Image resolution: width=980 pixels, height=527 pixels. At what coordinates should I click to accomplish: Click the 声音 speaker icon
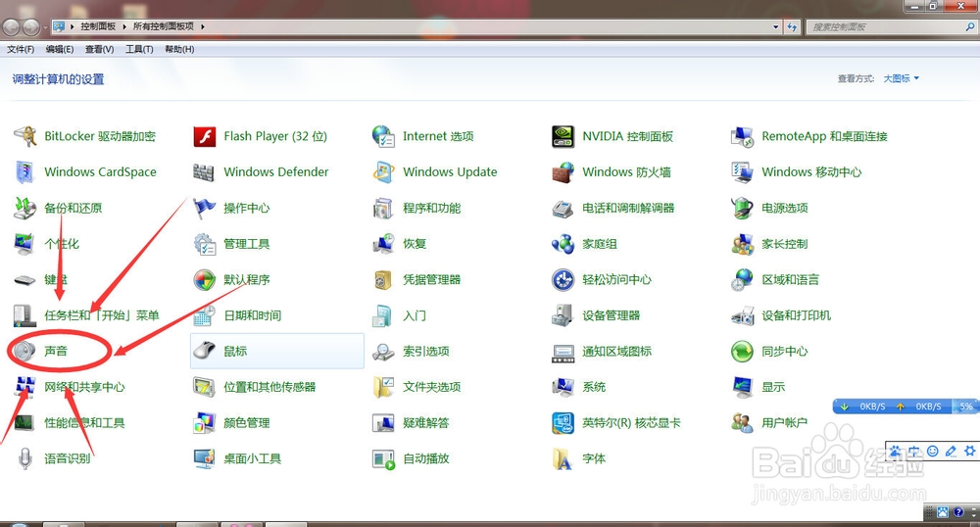[25, 351]
